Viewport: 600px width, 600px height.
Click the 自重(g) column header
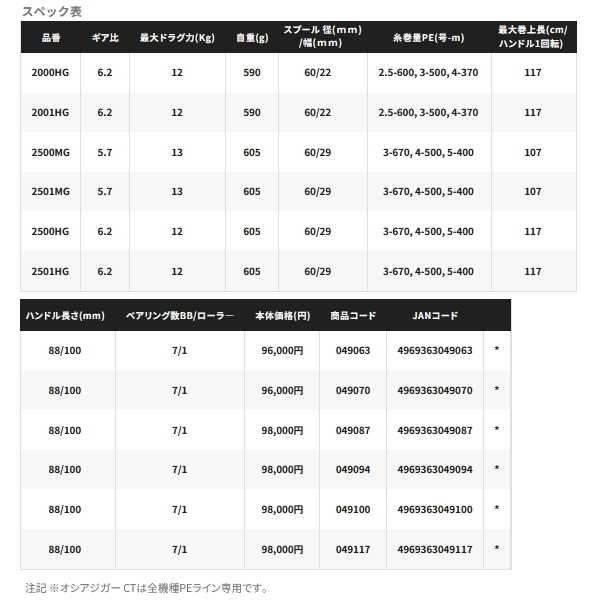tap(252, 38)
